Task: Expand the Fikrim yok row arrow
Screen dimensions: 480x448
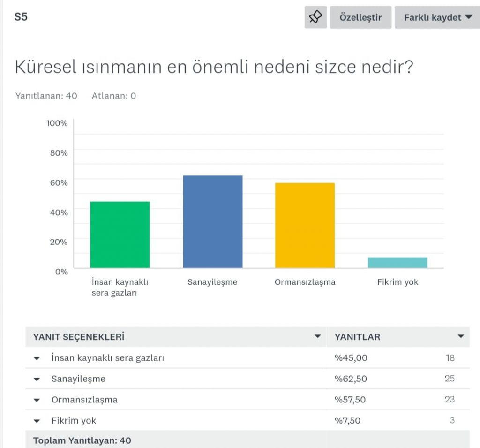Action: point(37,421)
